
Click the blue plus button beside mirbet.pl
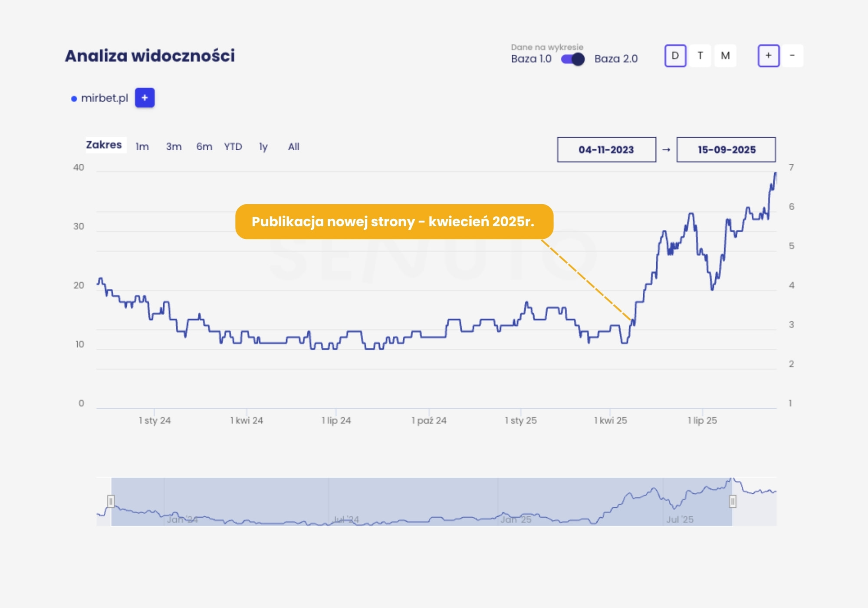pyautogui.click(x=145, y=98)
